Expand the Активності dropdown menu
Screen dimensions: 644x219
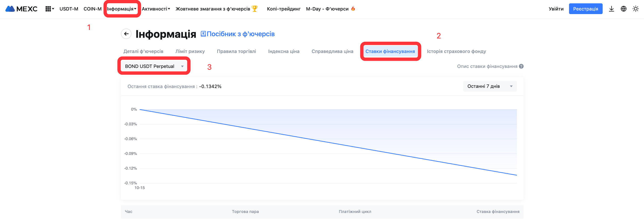tap(156, 9)
